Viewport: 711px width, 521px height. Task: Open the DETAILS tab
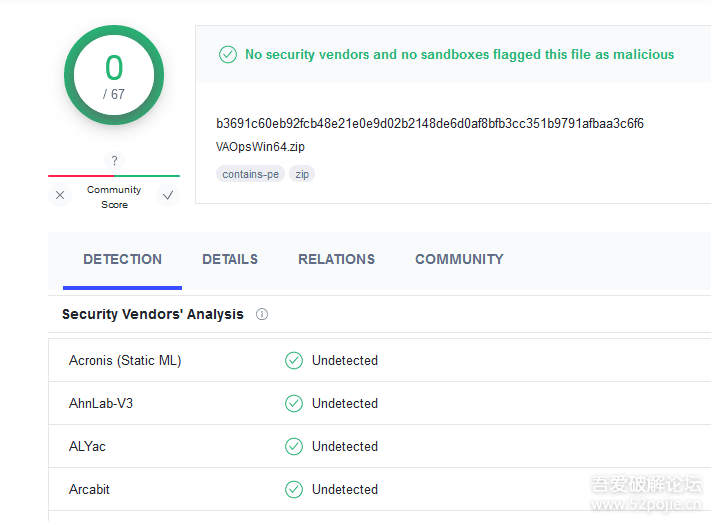click(x=230, y=260)
